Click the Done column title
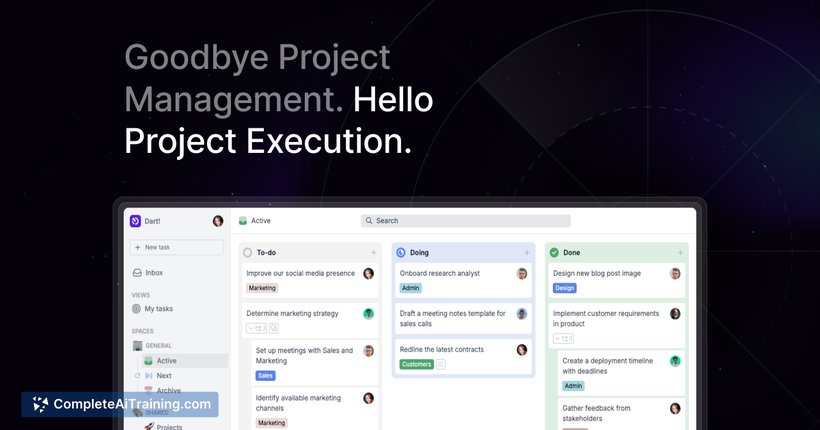 pos(572,253)
